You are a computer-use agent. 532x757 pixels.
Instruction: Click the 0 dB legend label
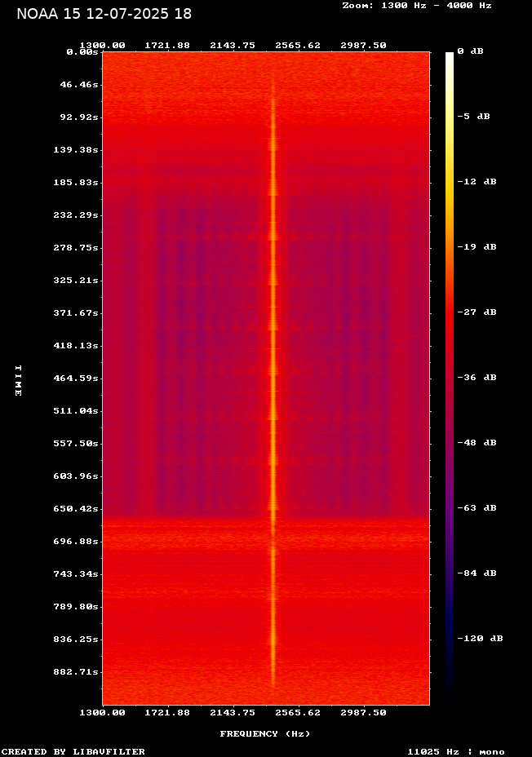470,51
